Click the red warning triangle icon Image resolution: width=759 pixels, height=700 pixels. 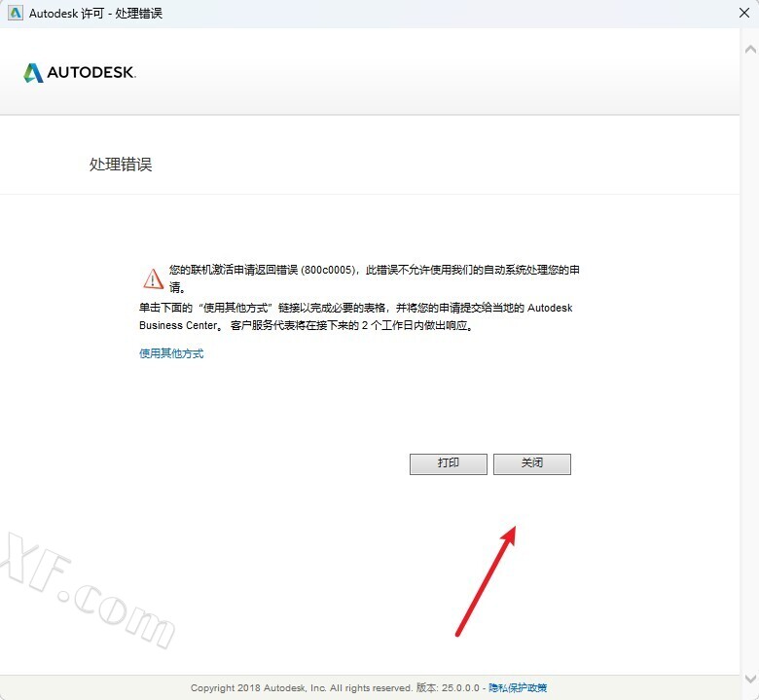(154, 278)
